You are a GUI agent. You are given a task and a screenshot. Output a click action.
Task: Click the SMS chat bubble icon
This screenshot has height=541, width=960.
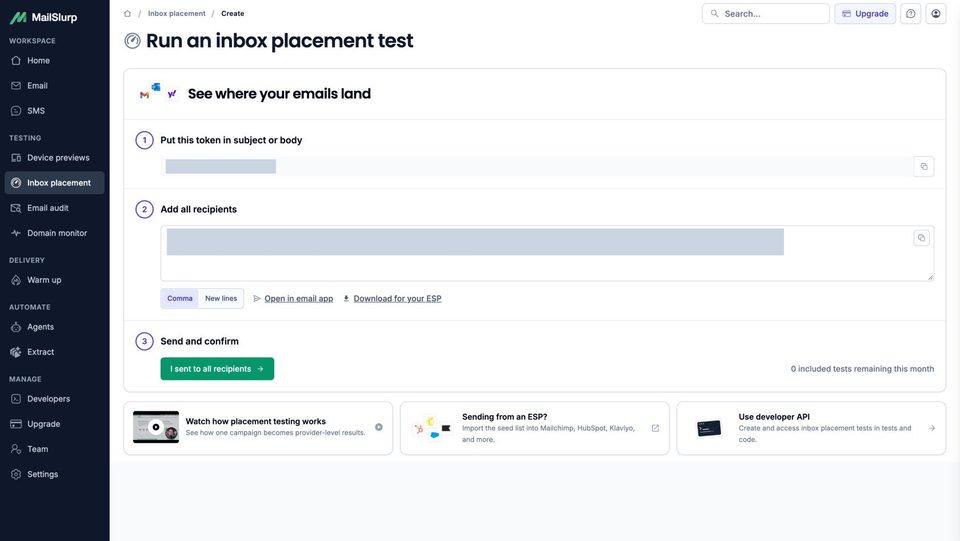[x=16, y=111]
